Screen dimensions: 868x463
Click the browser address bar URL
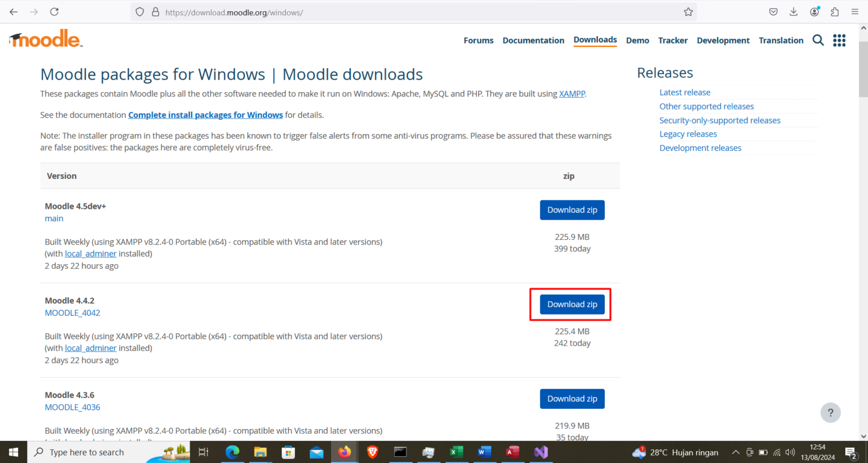click(234, 12)
